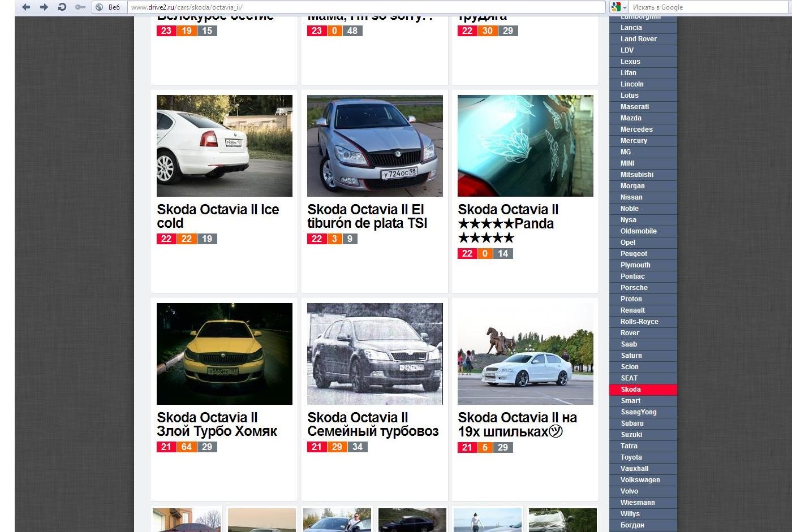Open the Renault brand entry
This screenshot has width=792, height=532.
pyautogui.click(x=643, y=310)
